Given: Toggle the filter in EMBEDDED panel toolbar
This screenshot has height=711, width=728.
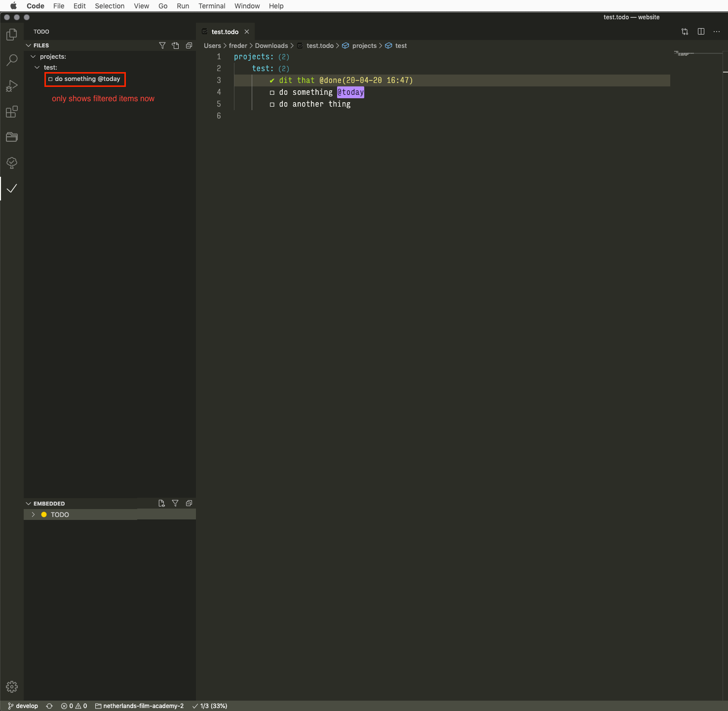Looking at the screenshot, I should (x=175, y=503).
